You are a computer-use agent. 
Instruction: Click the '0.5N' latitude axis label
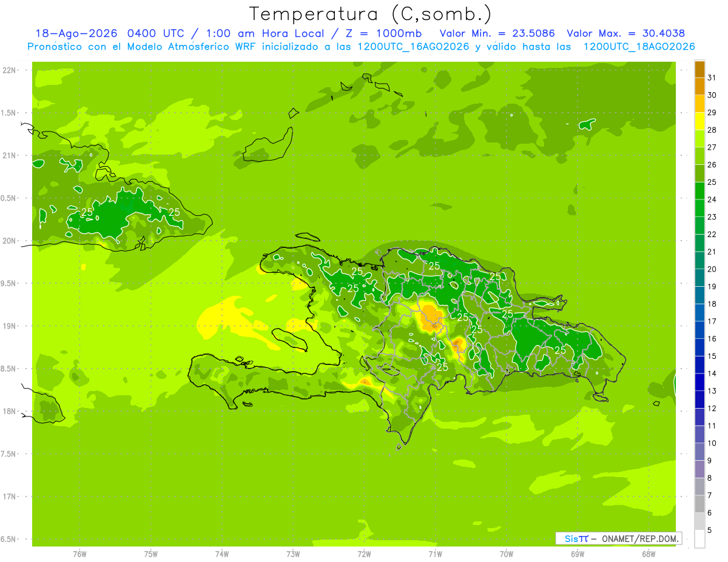click(x=8, y=198)
